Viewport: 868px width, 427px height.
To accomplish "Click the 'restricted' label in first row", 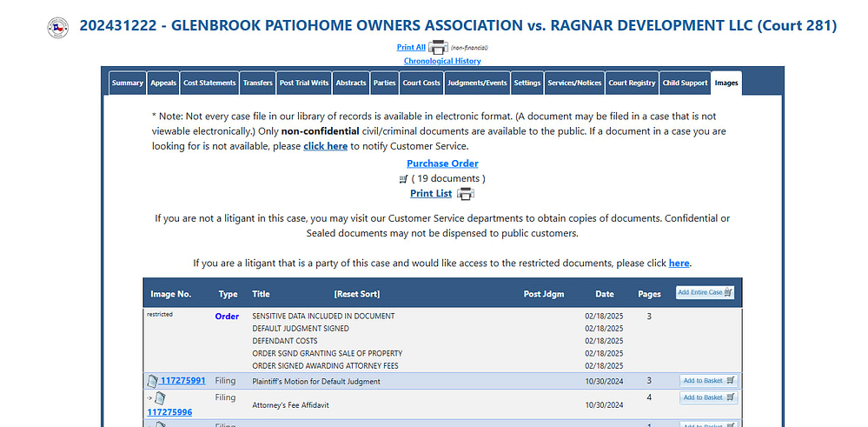I will [159, 314].
